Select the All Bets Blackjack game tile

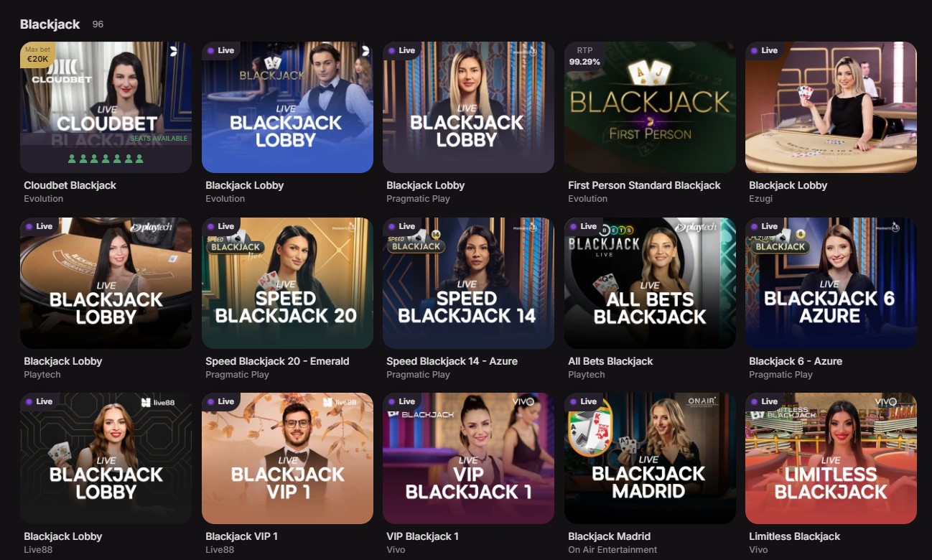[x=650, y=283]
